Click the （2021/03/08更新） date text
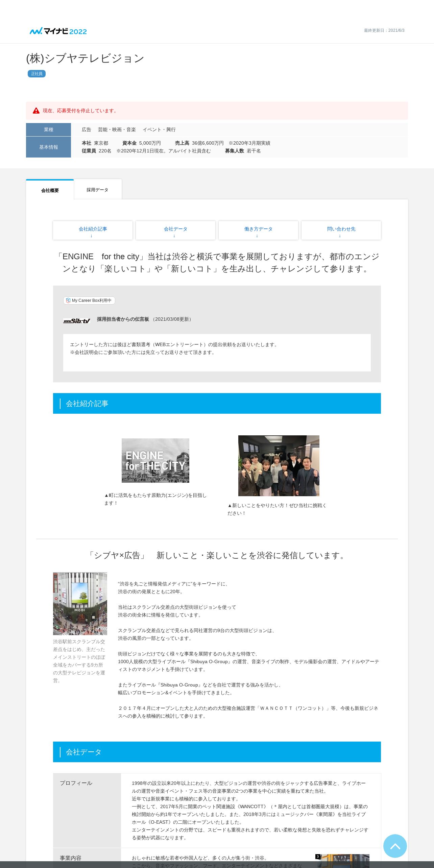The height and width of the screenshot is (868, 434). [172, 319]
